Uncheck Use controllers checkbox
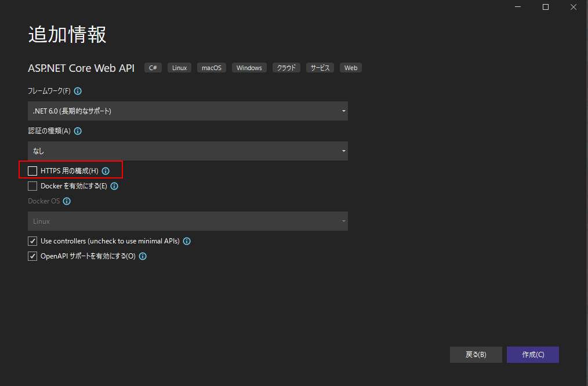 point(32,241)
